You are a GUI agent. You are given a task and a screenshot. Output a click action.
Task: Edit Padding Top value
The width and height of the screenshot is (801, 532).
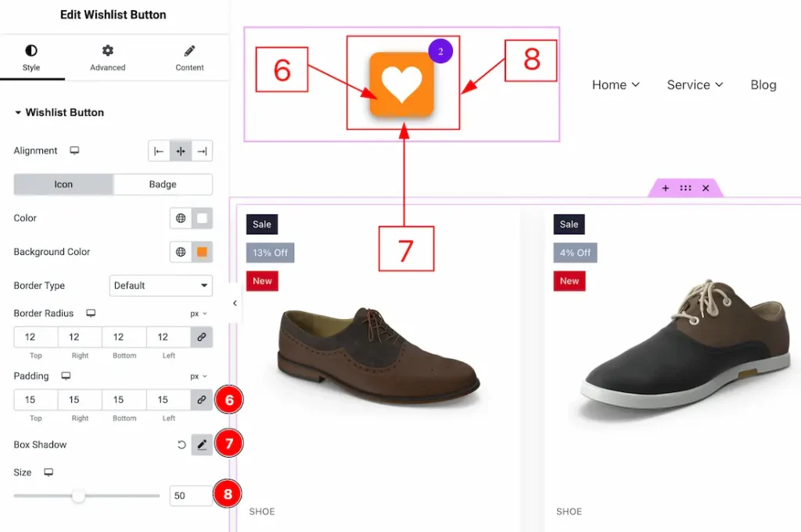click(x=35, y=400)
